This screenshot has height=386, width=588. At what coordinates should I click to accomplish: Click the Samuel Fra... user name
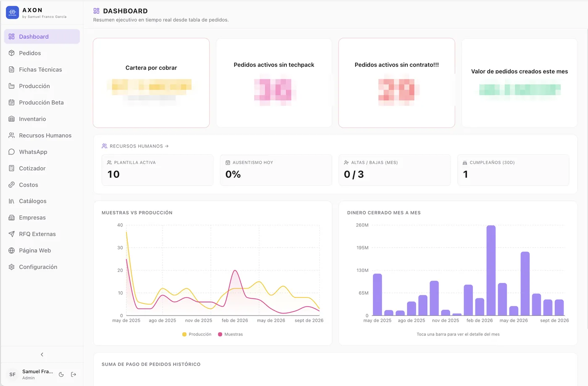point(37,371)
